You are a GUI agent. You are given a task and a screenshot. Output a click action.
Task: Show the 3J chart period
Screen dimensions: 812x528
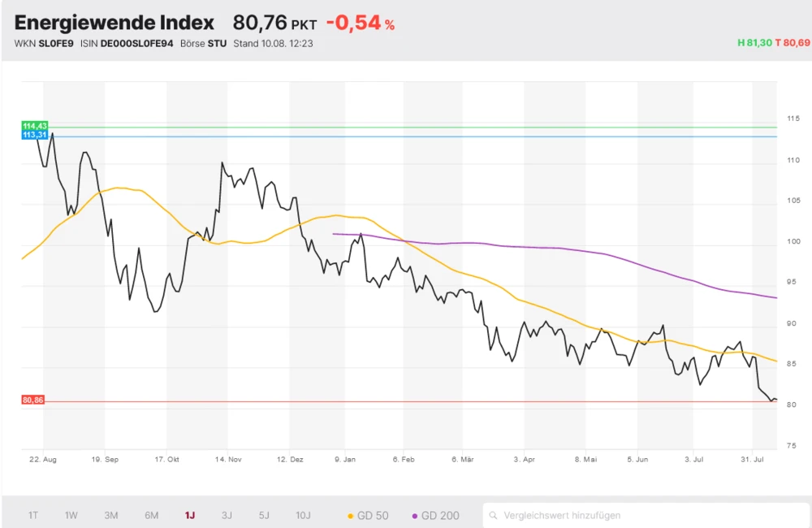(227, 515)
